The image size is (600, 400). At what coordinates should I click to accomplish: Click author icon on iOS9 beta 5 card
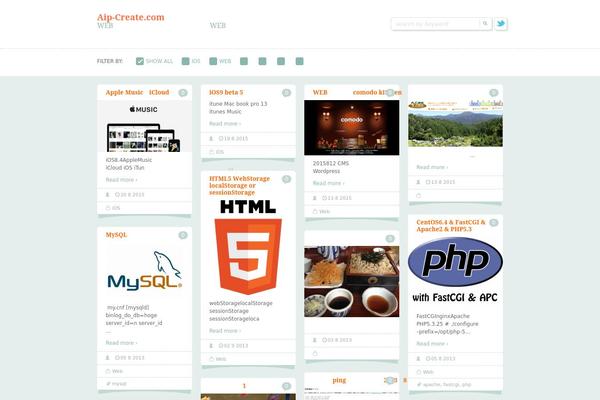[211, 139]
